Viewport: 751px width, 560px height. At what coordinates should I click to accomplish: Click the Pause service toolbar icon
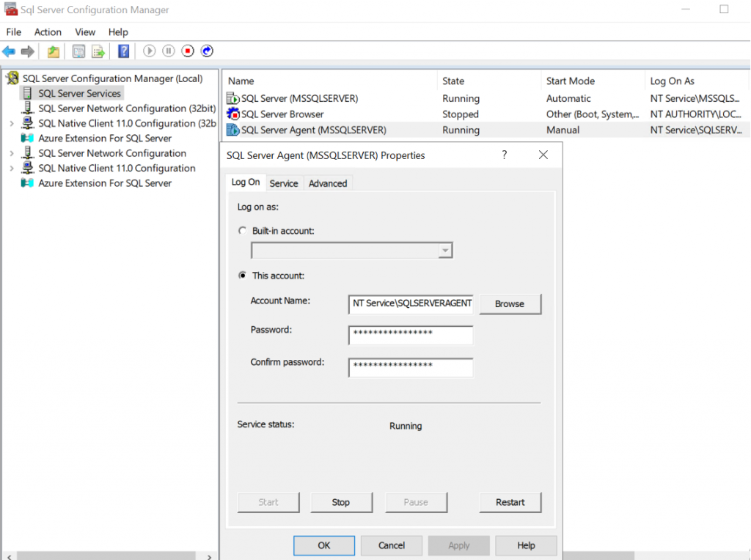pyautogui.click(x=169, y=51)
